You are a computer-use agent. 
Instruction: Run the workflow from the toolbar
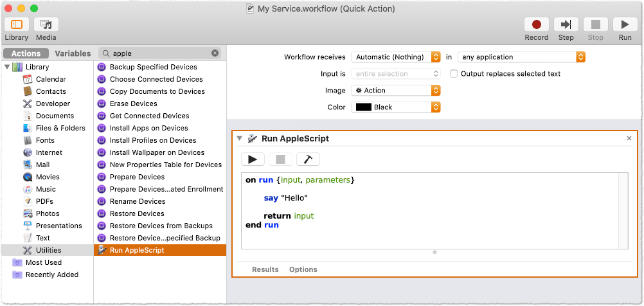(x=625, y=24)
